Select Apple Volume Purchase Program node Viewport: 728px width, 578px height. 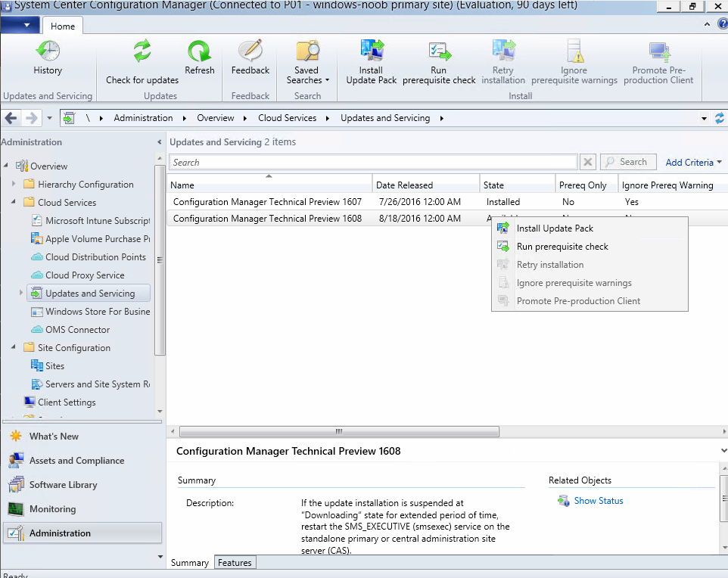[x=91, y=238]
